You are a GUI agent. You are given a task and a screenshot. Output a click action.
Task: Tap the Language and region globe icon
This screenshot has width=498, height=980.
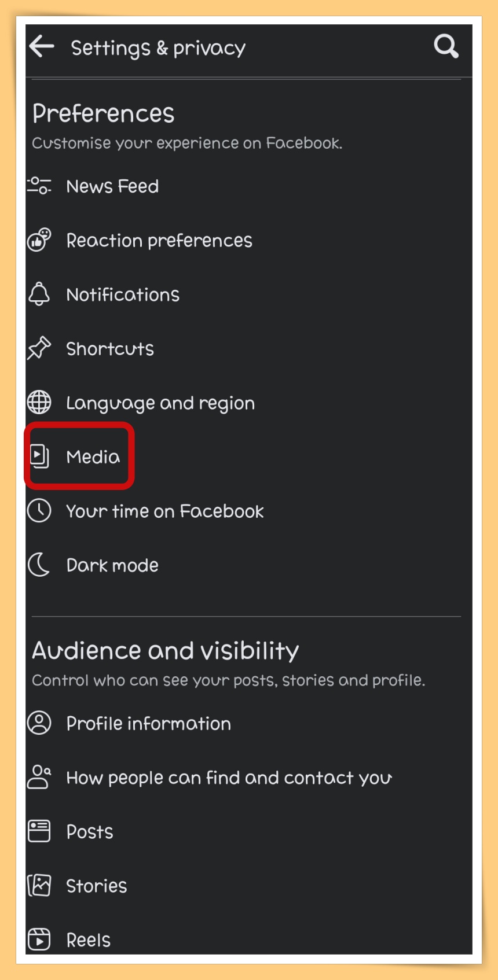(x=39, y=403)
